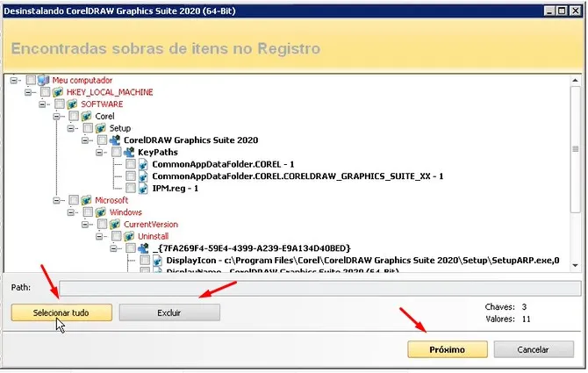
Task: Collapse the Meu computador tree node
Action: pyautogui.click(x=14, y=80)
